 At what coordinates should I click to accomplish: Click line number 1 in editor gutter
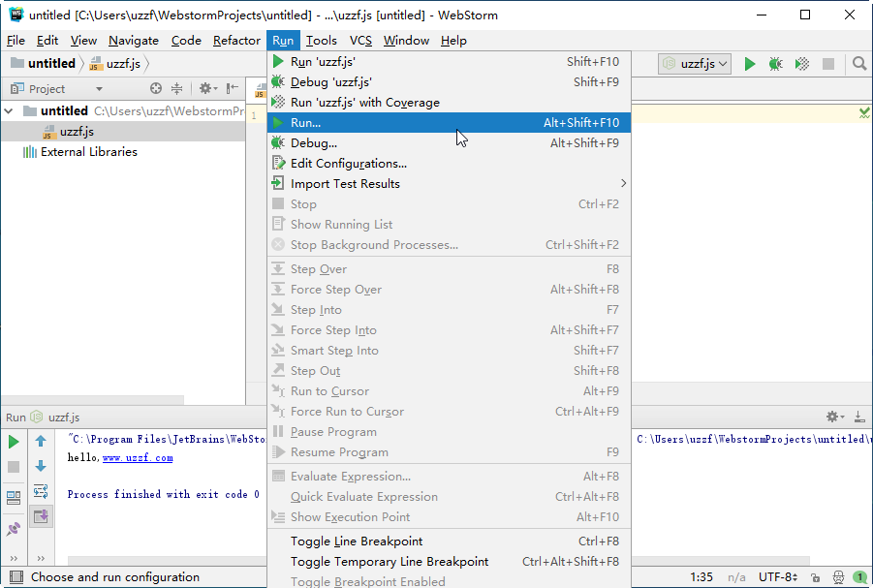[x=254, y=116]
